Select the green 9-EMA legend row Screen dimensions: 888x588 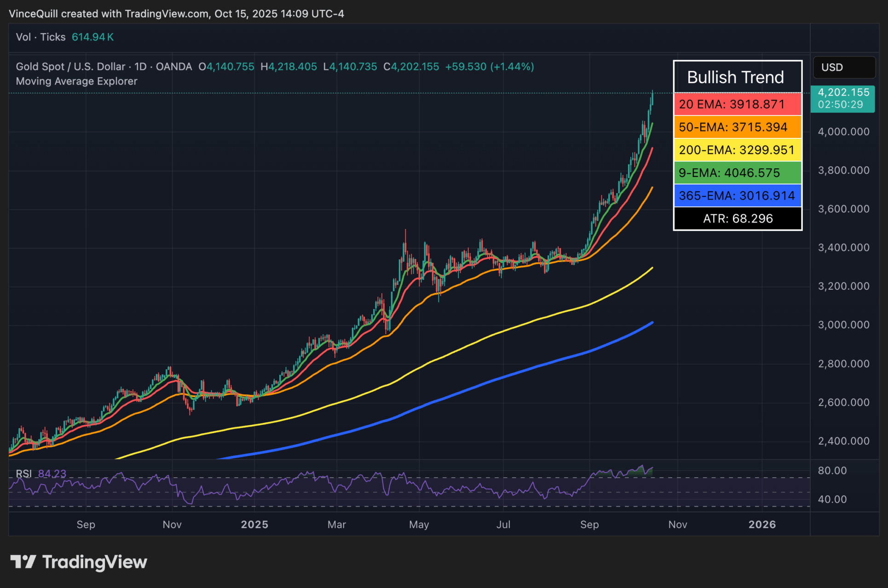737,173
